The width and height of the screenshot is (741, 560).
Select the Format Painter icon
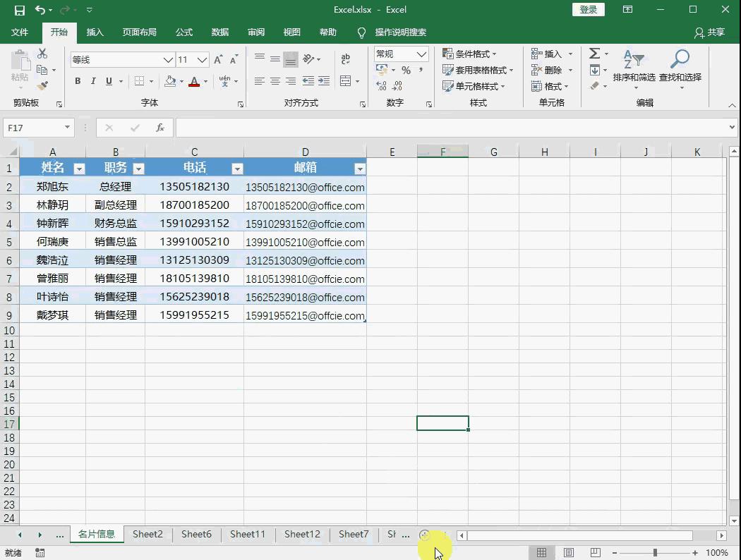pos(42,86)
